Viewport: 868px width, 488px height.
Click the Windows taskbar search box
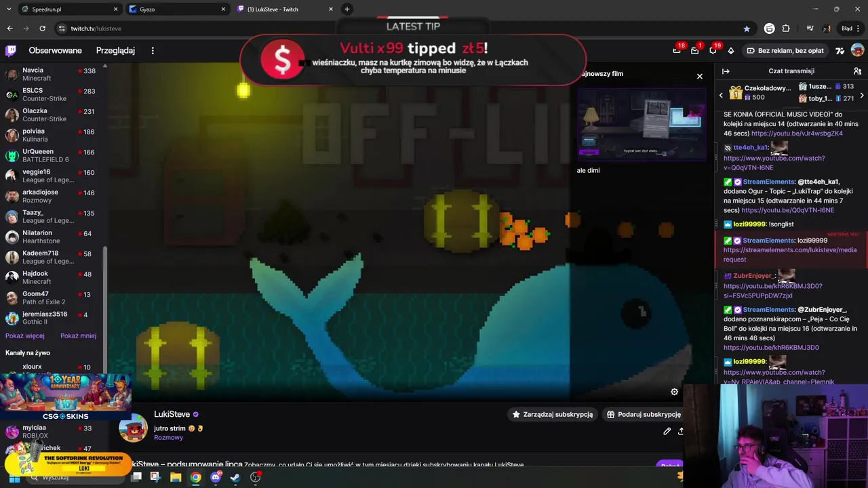click(75, 477)
